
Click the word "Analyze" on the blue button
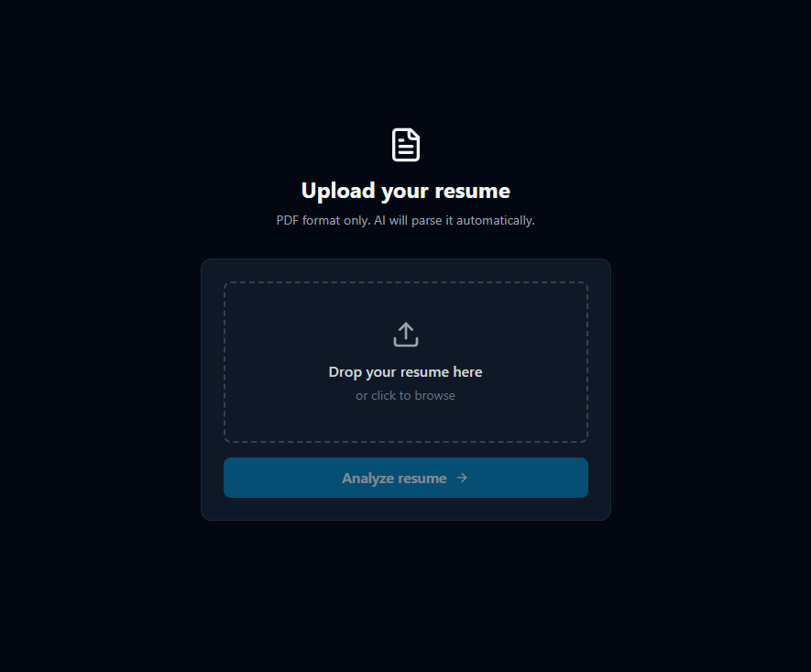tap(367, 478)
